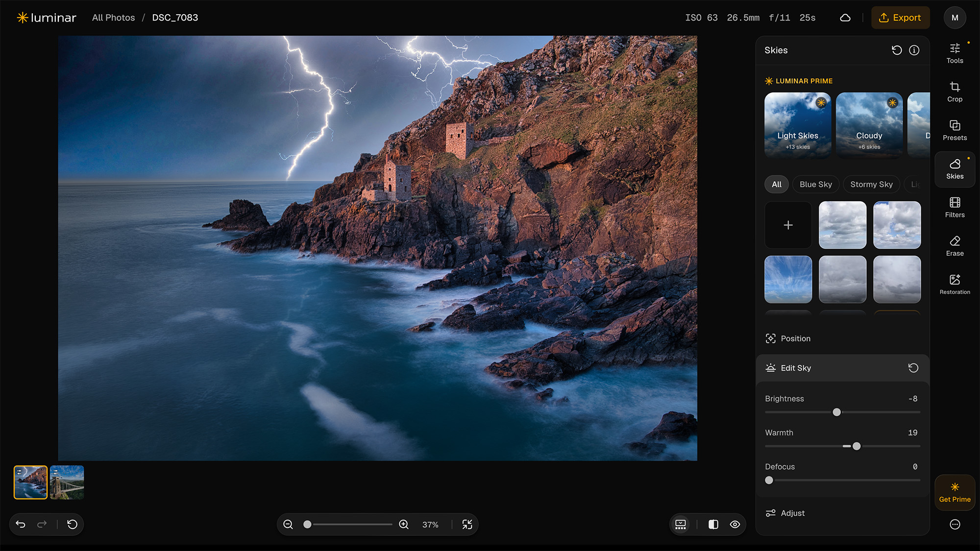Revert all edits with history reset icon
Screen dimensions: 980x551
(x=72, y=525)
